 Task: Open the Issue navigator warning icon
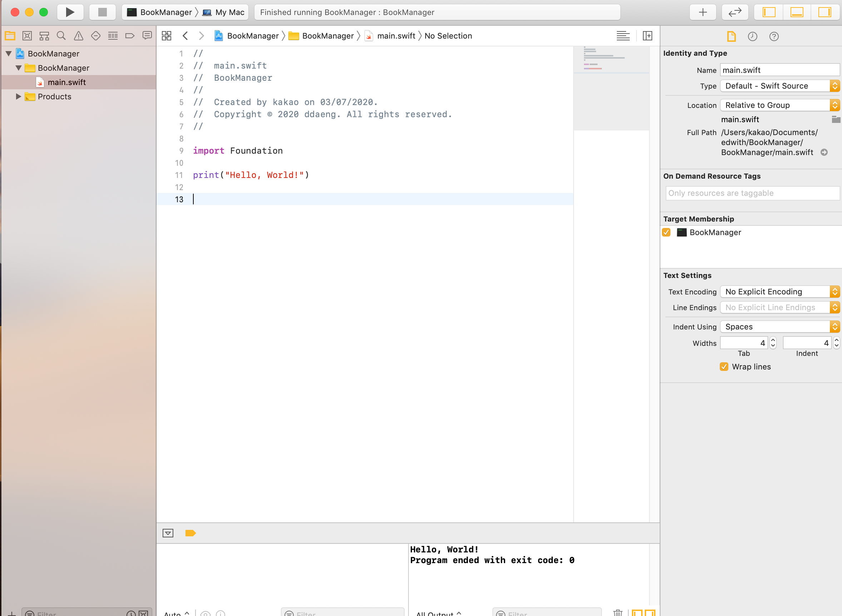pos(78,36)
